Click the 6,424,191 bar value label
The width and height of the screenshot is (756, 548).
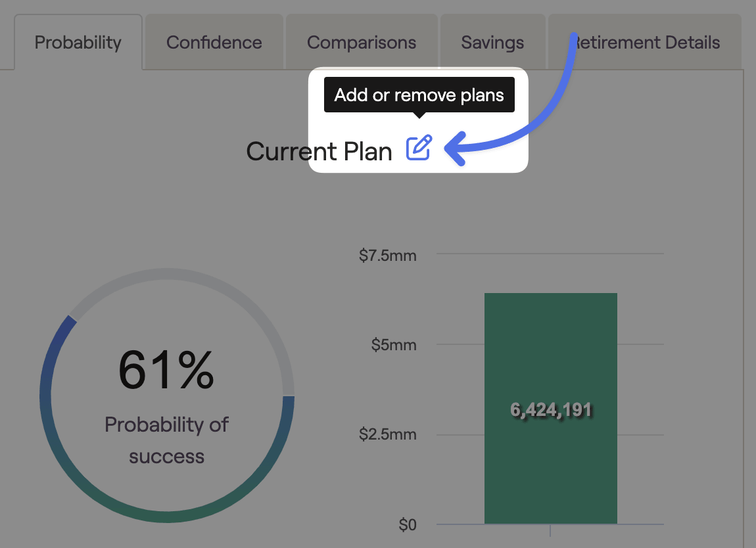point(551,409)
